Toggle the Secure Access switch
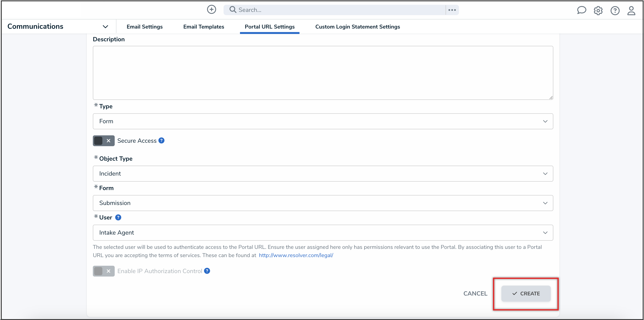 pyautogui.click(x=103, y=141)
